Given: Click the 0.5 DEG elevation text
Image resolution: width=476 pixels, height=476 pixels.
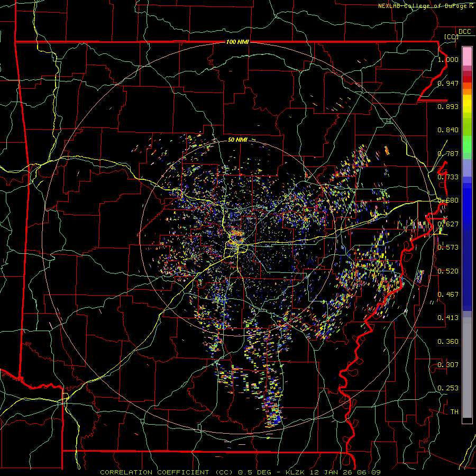Looking at the screenshot, I should pos(255,472).
